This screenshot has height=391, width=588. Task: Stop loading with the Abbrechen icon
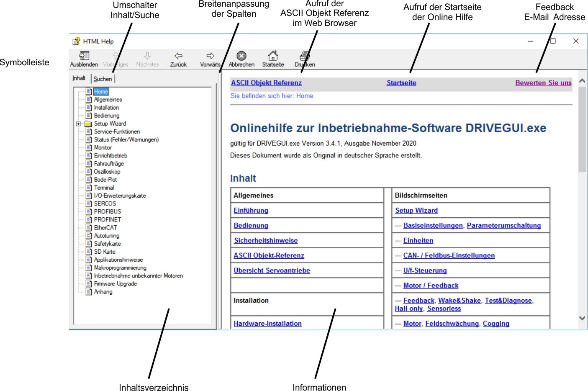tap(241, 56)
